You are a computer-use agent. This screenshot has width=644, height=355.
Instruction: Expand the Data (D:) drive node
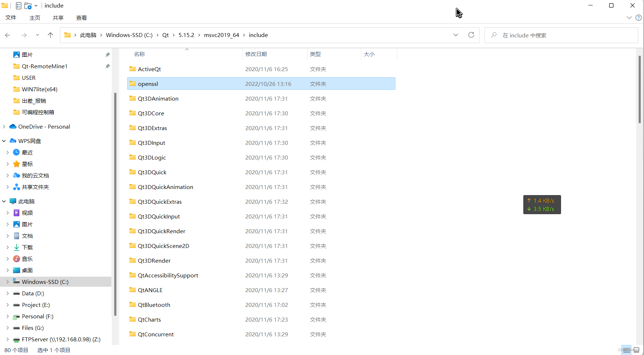(x=8, y=293)
